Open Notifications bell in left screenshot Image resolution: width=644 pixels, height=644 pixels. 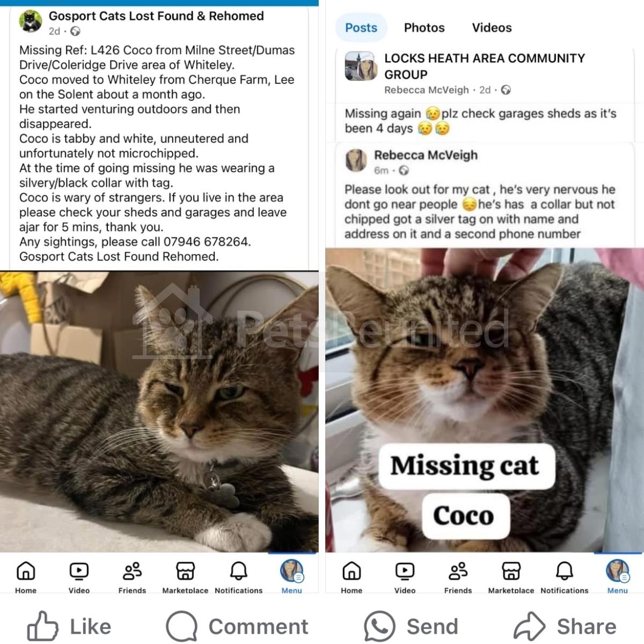[238, 577]
